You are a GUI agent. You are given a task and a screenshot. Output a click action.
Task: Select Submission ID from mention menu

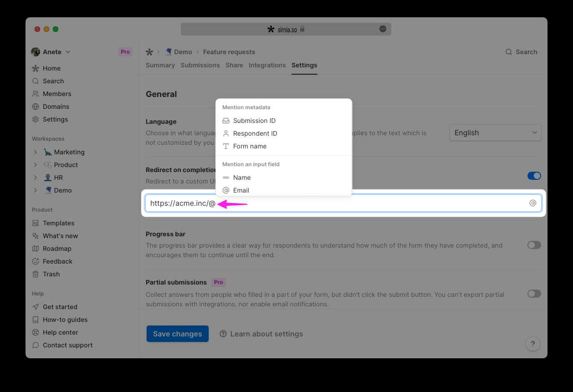[x=284, y=121]
